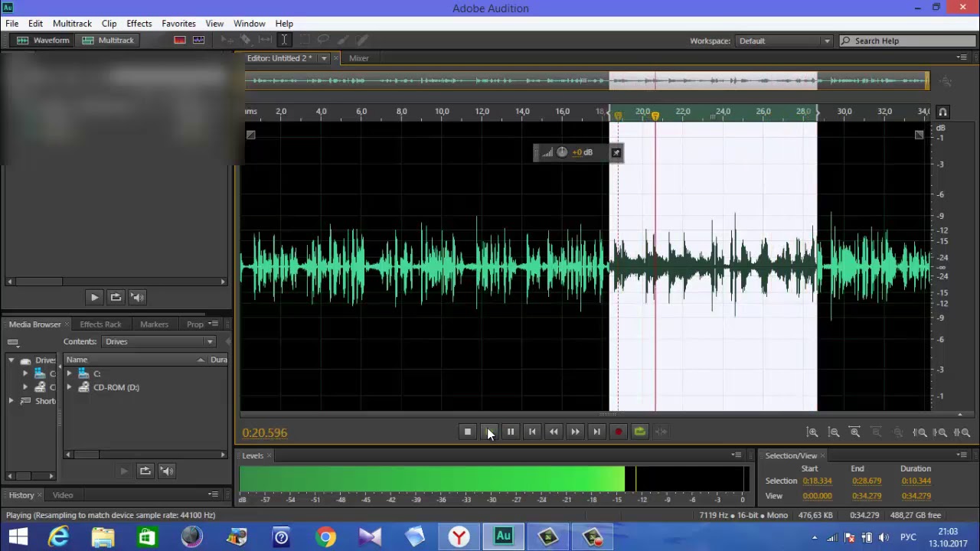Open Internet Explorer from the taskbar
The image size is (980, 551).
[58, 536]
